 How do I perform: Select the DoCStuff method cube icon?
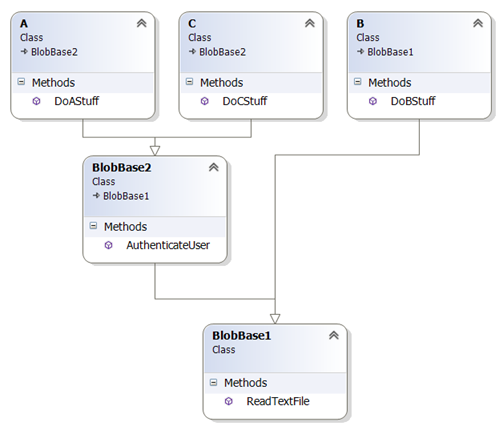tap(205, 101)
